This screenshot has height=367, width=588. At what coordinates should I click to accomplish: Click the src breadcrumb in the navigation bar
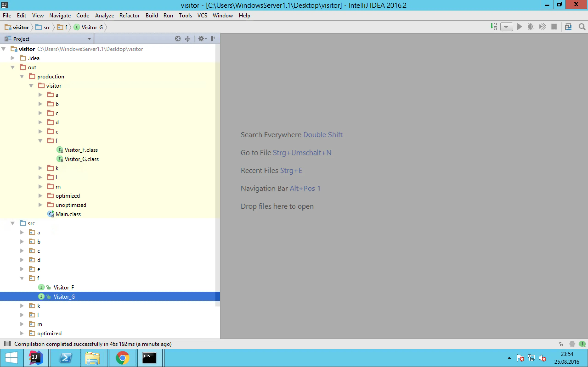coord(47,28)
